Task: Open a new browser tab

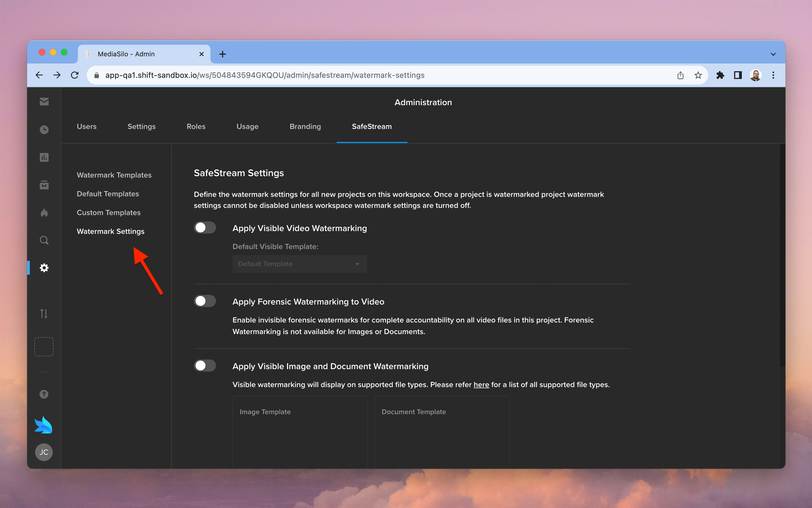Action: [x=223, y=54]
